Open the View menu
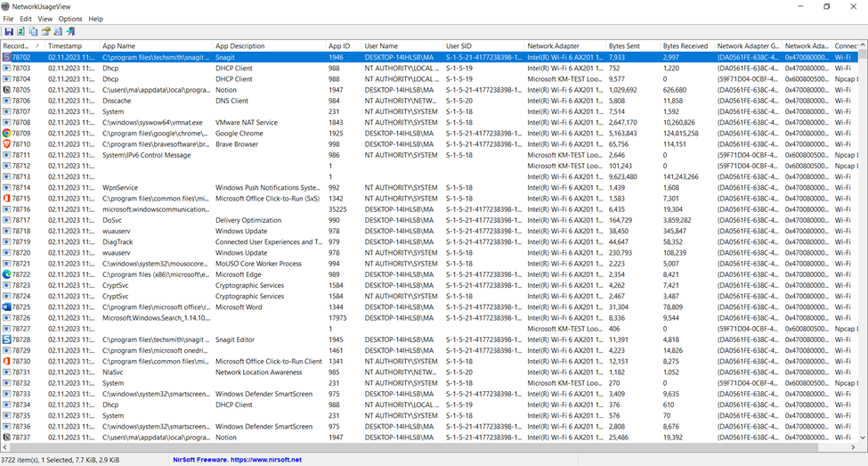 (x=45, y=19)
